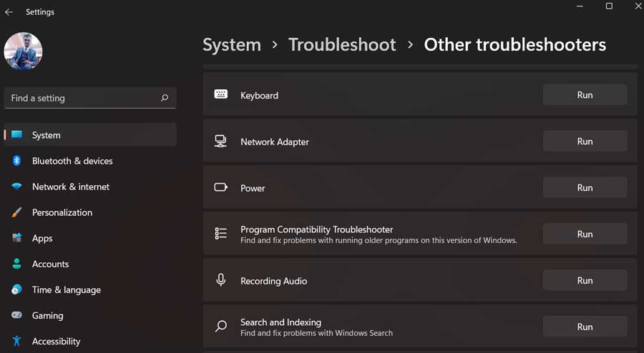Go to System in the breadcrumb
The height and width of the screenshot is (353, 644).
232,45
